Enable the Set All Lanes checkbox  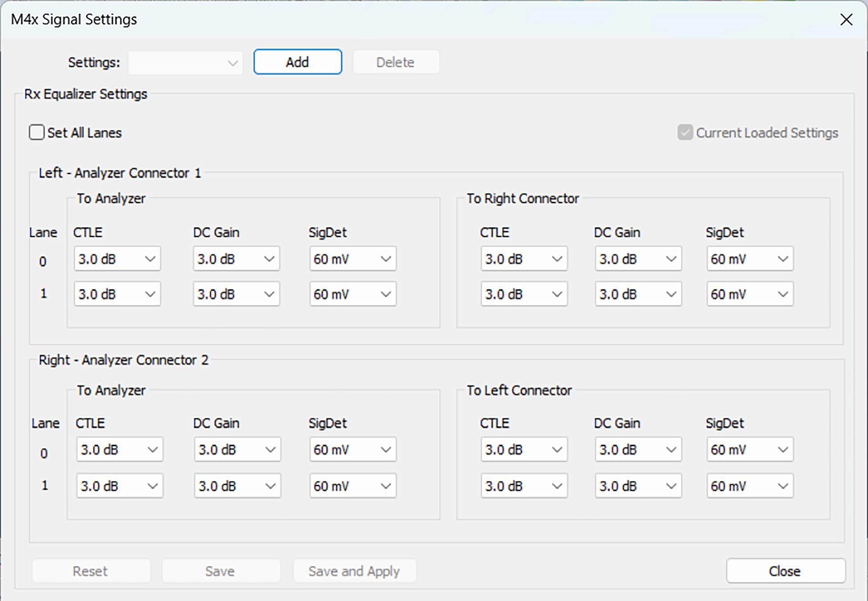click(37, 132)
